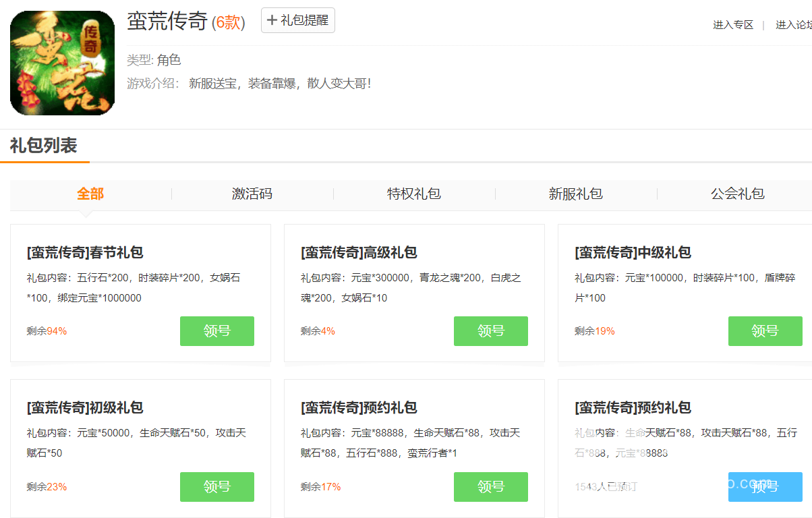Screen dimensions: 812x518
Task: Click the 礼包提醒 reminder button
Action: tap(297, 20)
